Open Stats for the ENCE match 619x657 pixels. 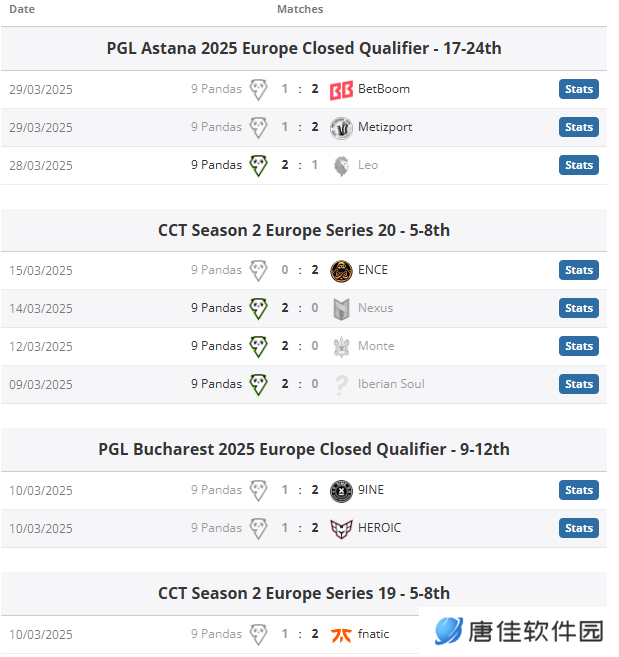(x=578, y=270)
